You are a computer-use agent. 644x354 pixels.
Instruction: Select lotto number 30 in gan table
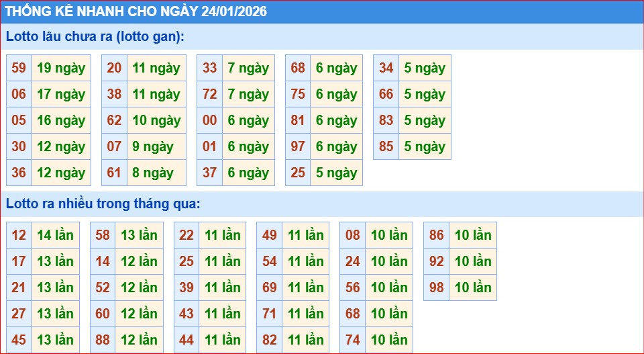pyautogui.click(x=19, y=147)
